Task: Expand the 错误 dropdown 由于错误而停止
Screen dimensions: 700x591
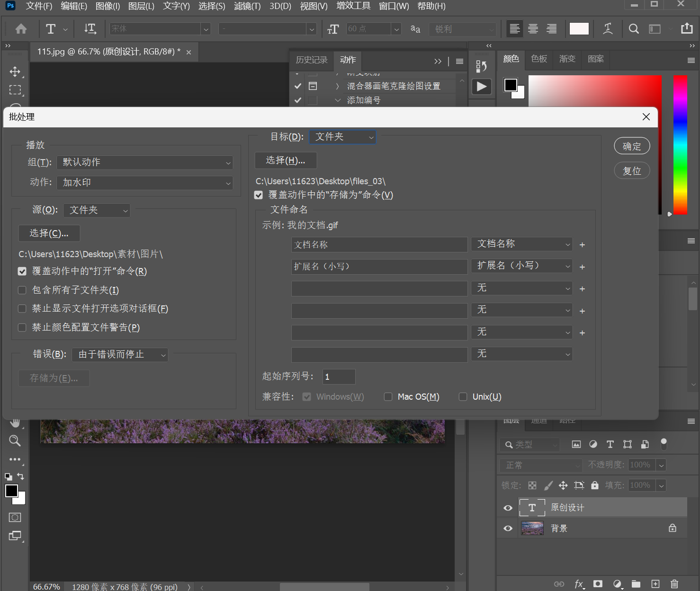Action: tap(120, 355)
